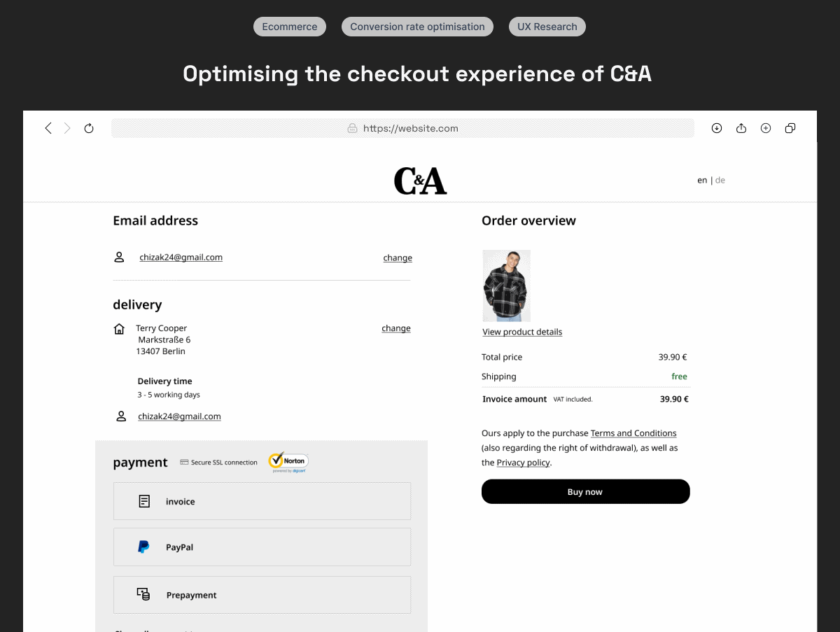The height and width of the screenshot is (632, 840).
Task: Click the Buy now button
Action: pyautogui.click(x=586, y=491)
